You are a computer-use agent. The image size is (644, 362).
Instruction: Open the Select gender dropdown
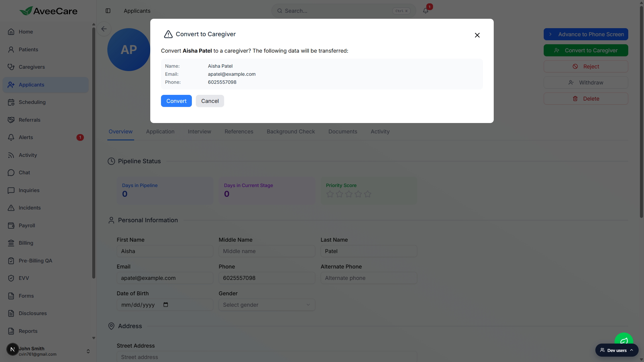click(x=267, y=305)
